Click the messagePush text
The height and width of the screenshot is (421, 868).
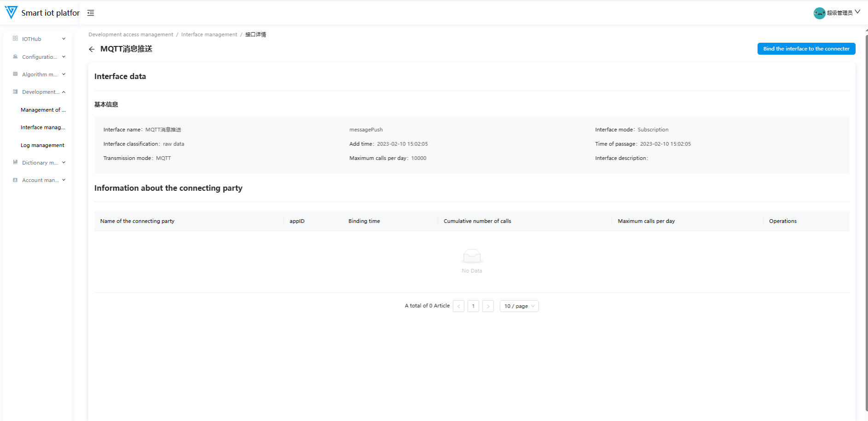pyautogui.click(x=366, y=130)
